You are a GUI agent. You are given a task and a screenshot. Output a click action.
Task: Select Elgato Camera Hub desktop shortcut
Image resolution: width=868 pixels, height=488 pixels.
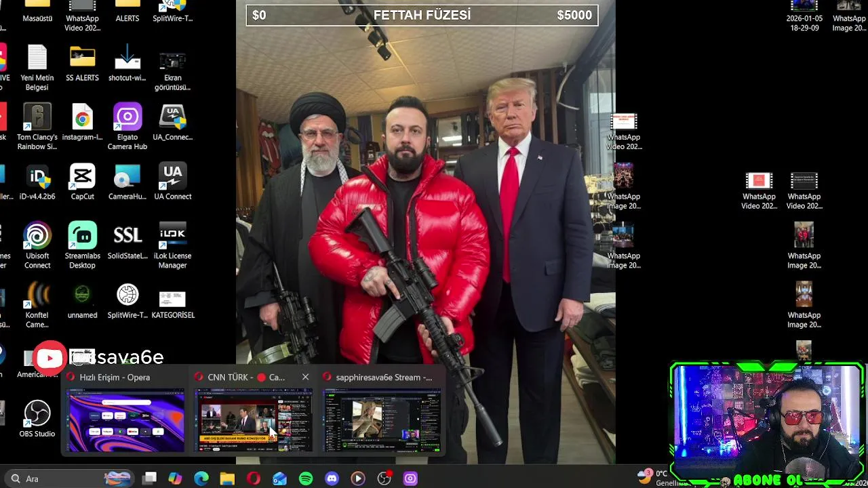pyautogui.click(x=127, y=127)
